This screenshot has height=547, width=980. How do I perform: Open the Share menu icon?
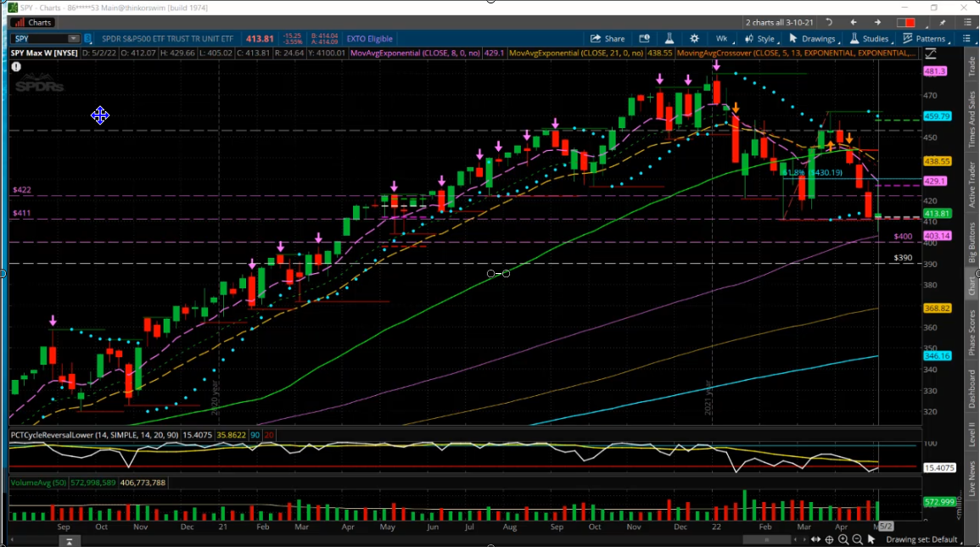pyautogui.click(x=596, y=39)
